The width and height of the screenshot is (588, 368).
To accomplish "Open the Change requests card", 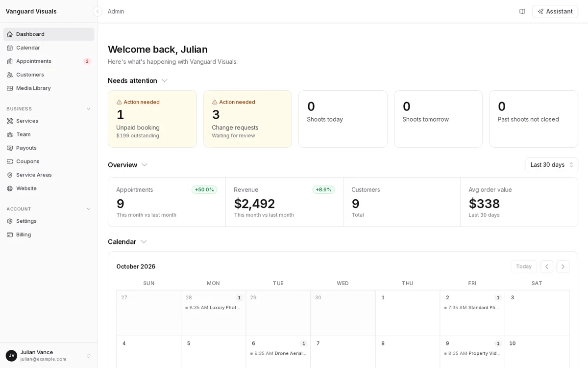I will 247,119.
